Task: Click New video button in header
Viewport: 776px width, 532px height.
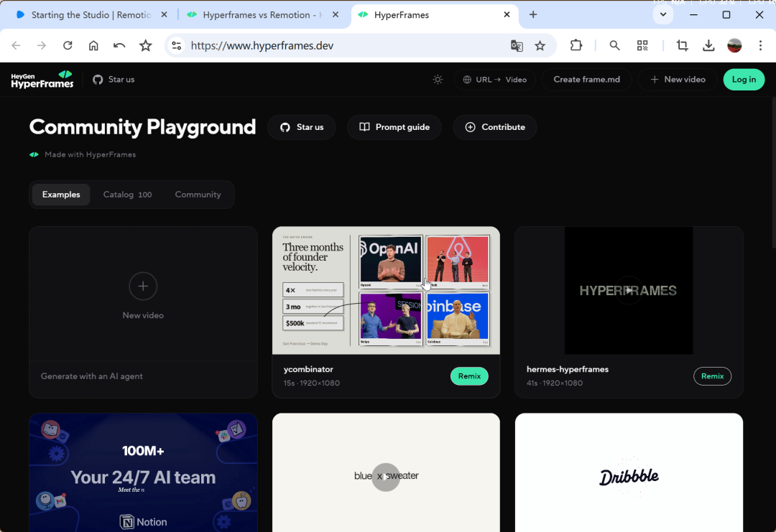Action: click(x=678, y=80)
